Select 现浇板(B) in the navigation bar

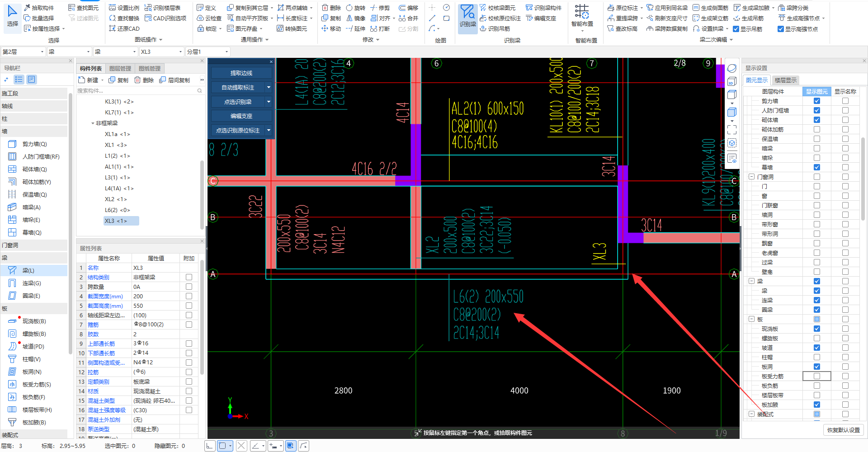pos(34,321)
